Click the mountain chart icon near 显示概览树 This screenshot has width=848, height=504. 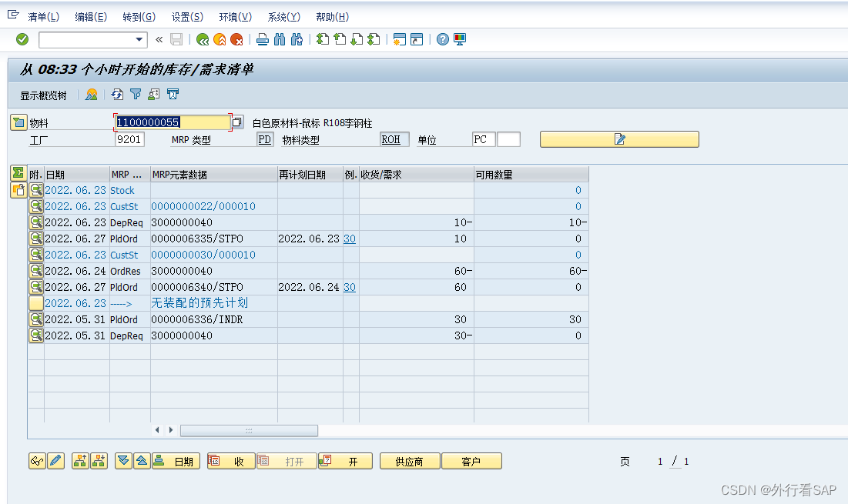[92, 95]
